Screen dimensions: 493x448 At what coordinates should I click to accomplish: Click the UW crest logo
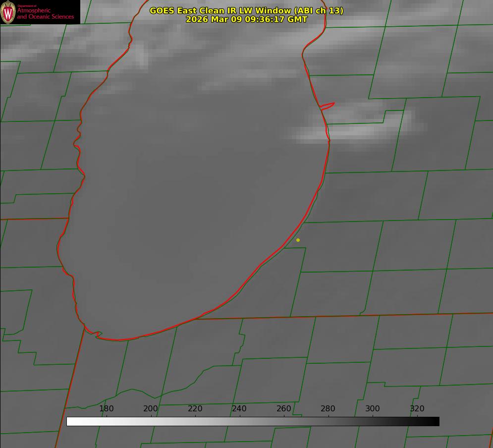point(8,12)
